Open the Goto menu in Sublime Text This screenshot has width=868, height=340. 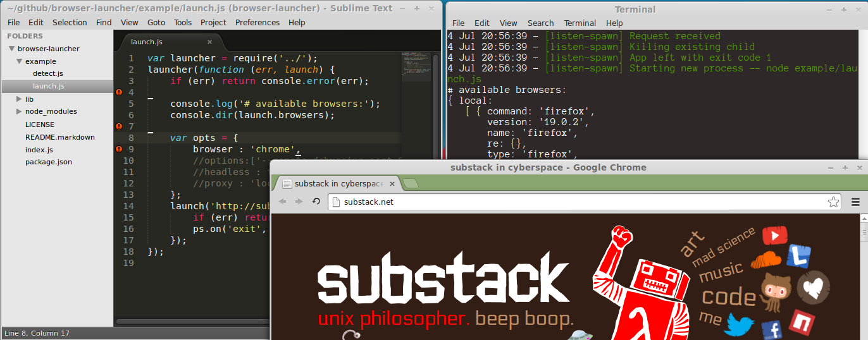pos(156,22)
